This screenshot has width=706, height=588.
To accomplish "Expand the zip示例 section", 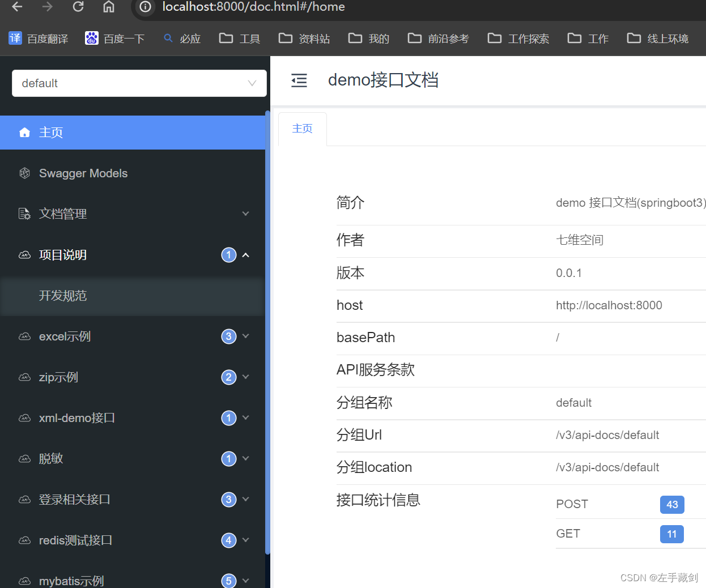I will click(x=245, y=377).
